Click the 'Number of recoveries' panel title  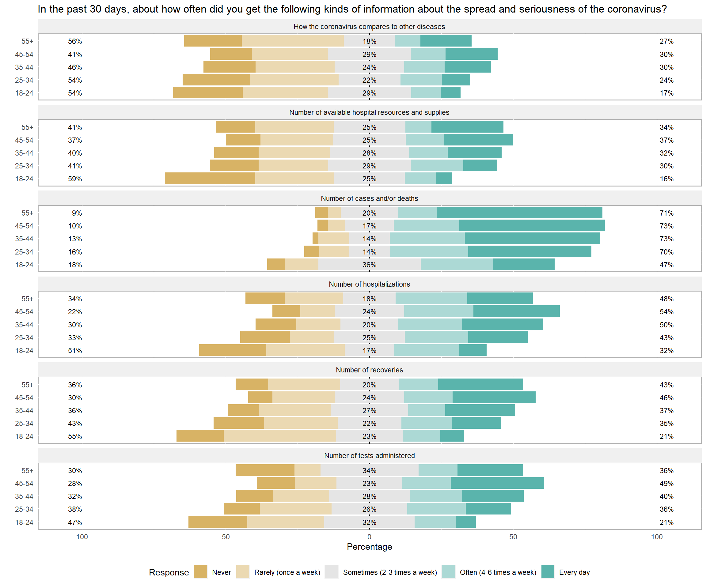(x=369, y=370)
